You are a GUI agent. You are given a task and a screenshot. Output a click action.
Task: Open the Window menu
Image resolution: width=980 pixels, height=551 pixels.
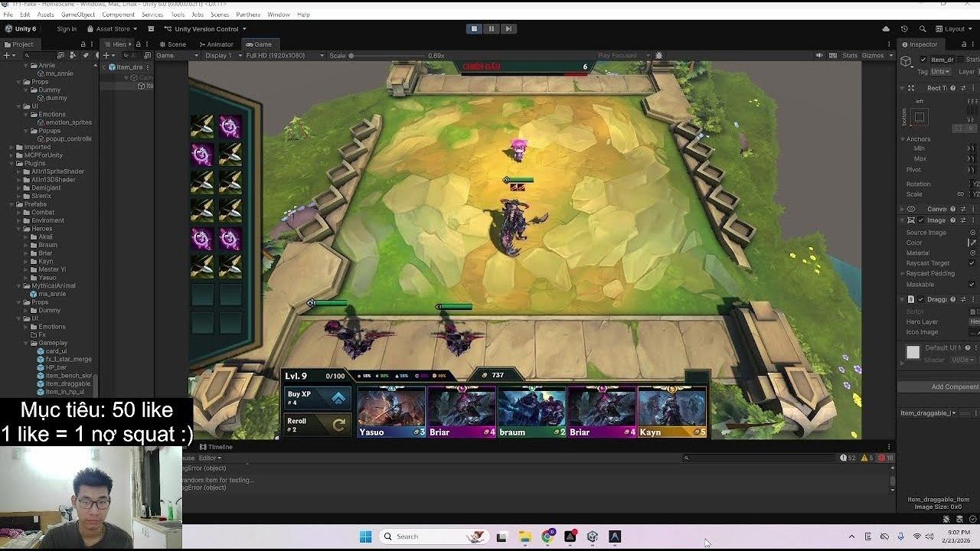tap(279, 15)
